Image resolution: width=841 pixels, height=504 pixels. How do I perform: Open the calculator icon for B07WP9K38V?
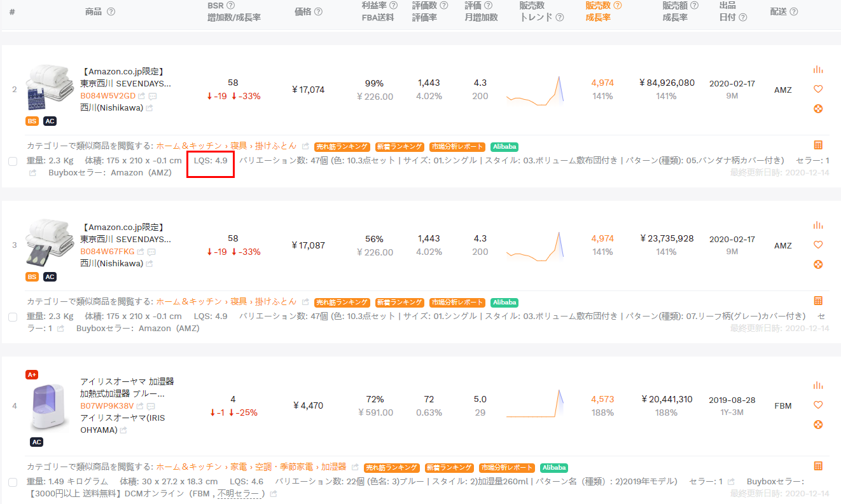click(x=818, y=466)
